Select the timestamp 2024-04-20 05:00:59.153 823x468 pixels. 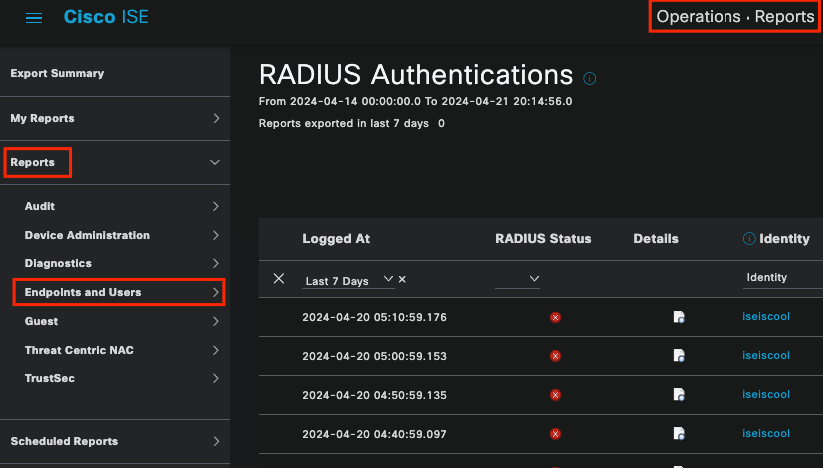click(374, 356)
